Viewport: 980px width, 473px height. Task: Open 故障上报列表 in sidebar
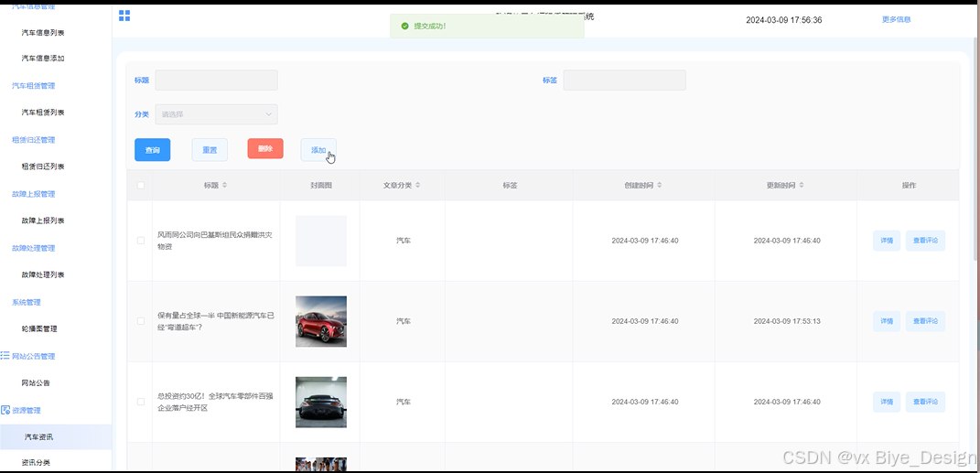[x=43, y=220]
